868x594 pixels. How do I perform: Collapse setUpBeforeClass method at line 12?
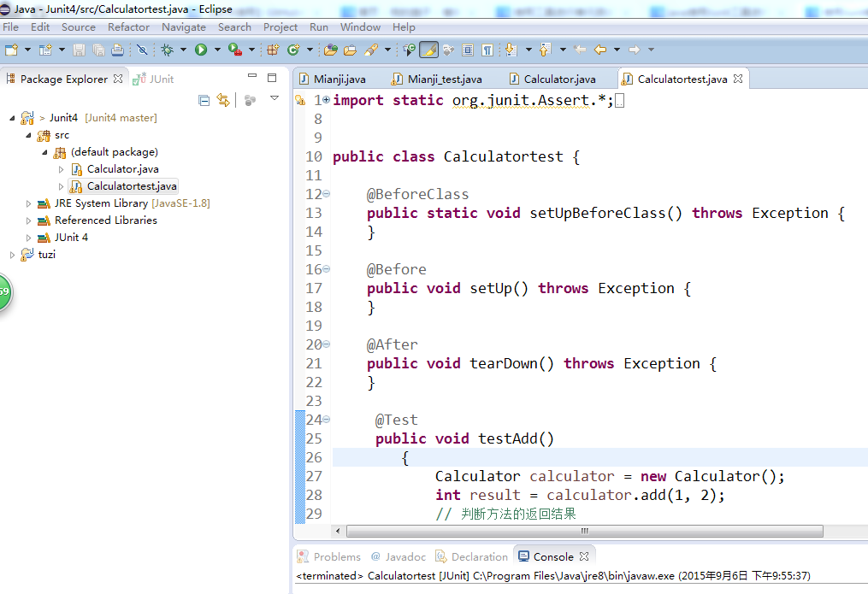tap(327, 193)
